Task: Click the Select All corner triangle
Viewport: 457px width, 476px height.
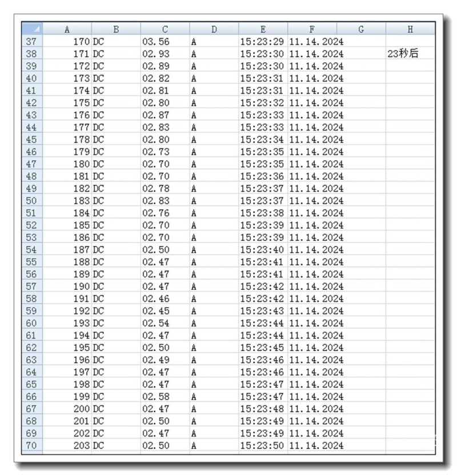Action: pyautogui.click(x=32, y=29)
